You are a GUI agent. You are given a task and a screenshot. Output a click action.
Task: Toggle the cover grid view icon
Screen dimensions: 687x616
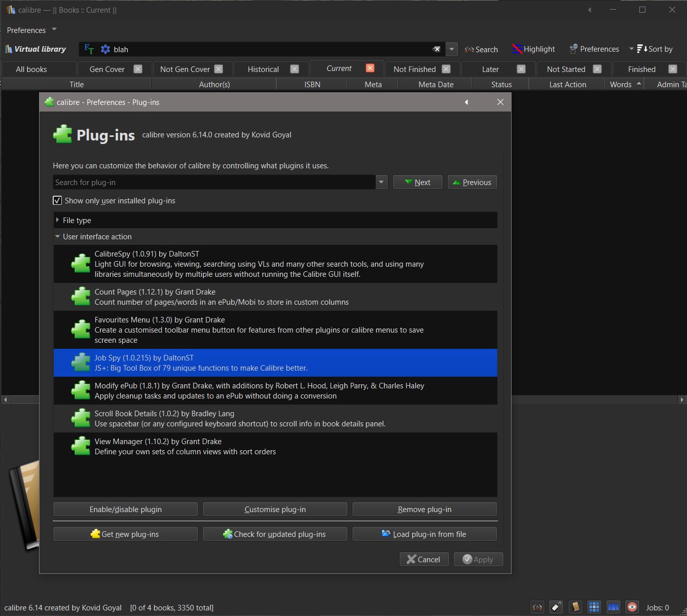tap(594, 607)
